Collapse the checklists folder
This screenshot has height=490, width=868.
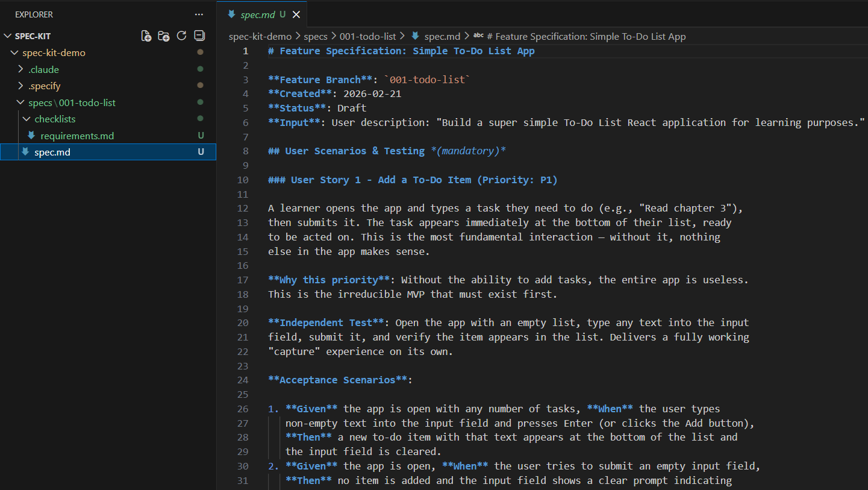tap(27, 119)
